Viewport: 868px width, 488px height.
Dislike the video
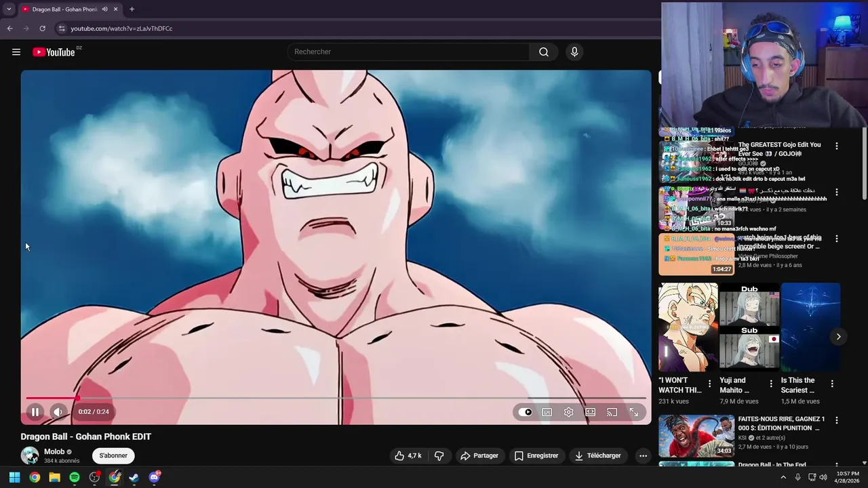(x=439, y=455)
